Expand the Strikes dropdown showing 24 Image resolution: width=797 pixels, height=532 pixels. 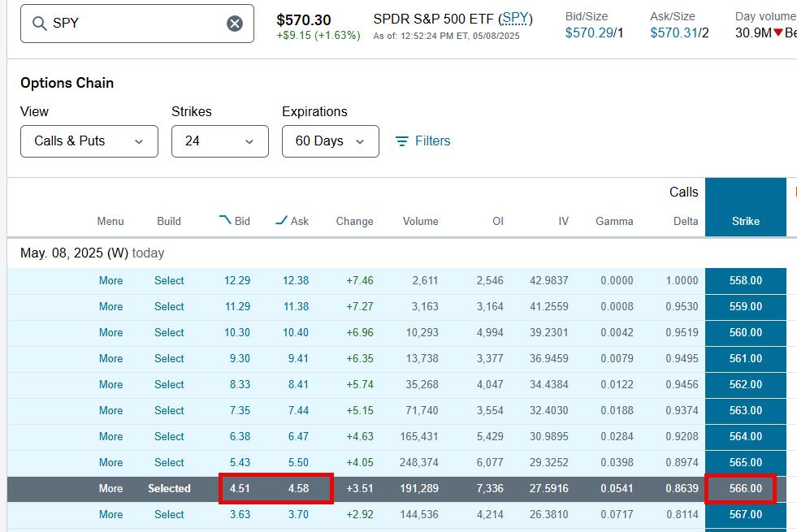tap(219, 141)
